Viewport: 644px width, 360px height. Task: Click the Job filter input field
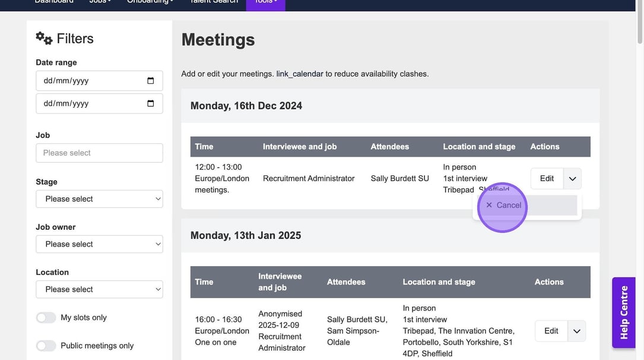99,153
